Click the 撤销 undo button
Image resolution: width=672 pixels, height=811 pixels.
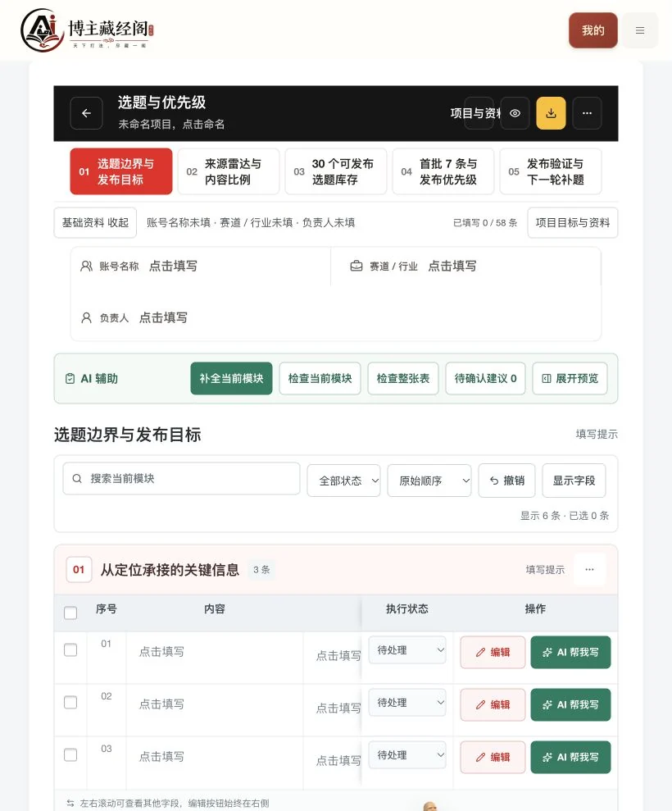(x=506, y=481)
